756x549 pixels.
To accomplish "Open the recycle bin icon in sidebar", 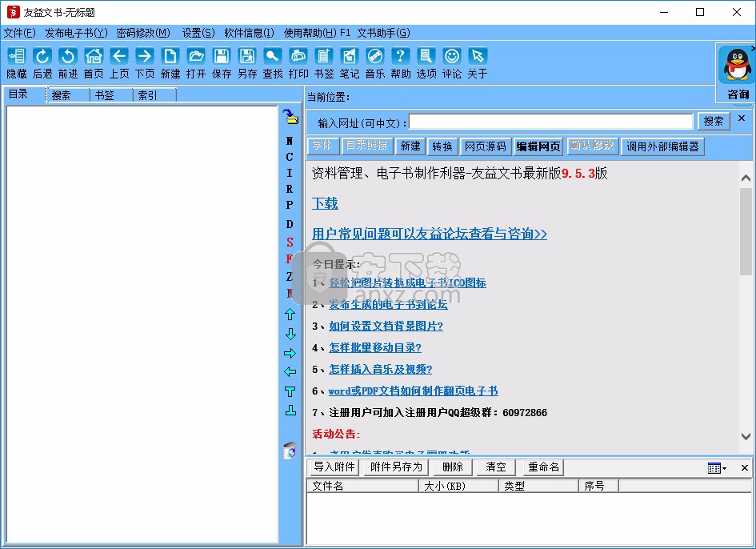I will click(290, 450).
